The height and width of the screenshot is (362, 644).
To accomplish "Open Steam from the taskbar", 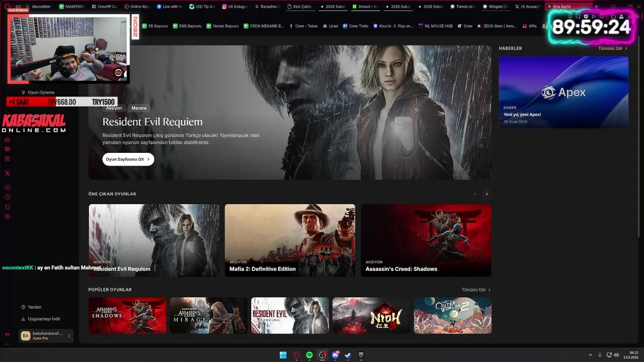I will click(x=348, y=355).
